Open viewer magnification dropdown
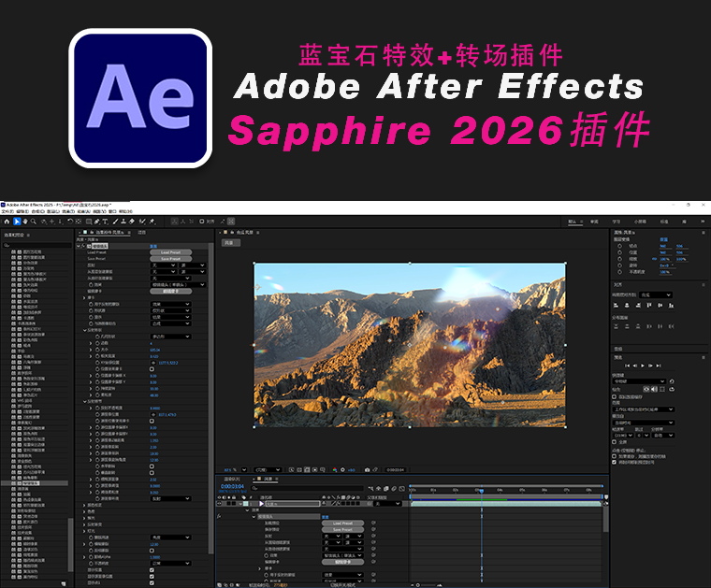Screen dimensions: 711x588 pyautogui.click(x=244, y=470)
